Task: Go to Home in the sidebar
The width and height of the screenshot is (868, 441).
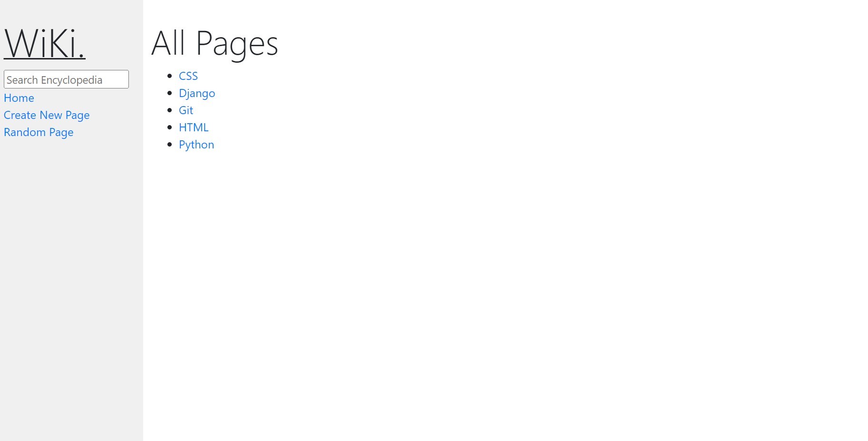Action: coord(19,98)
